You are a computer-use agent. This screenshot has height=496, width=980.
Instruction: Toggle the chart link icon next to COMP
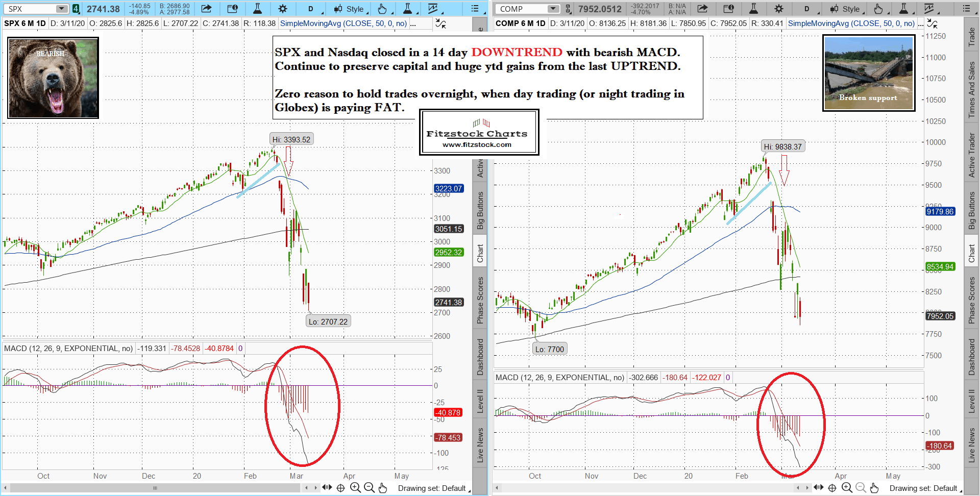pos(568,9)
